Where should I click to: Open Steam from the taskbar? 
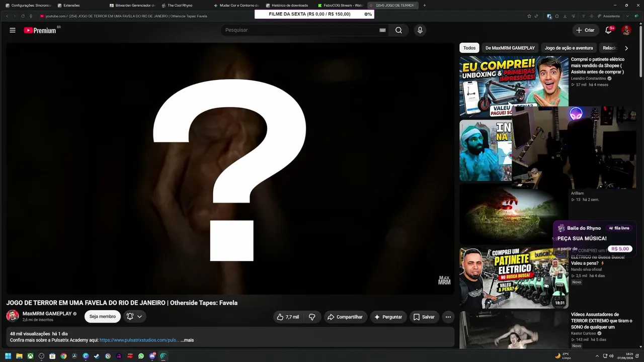click(x=97, y=356)
